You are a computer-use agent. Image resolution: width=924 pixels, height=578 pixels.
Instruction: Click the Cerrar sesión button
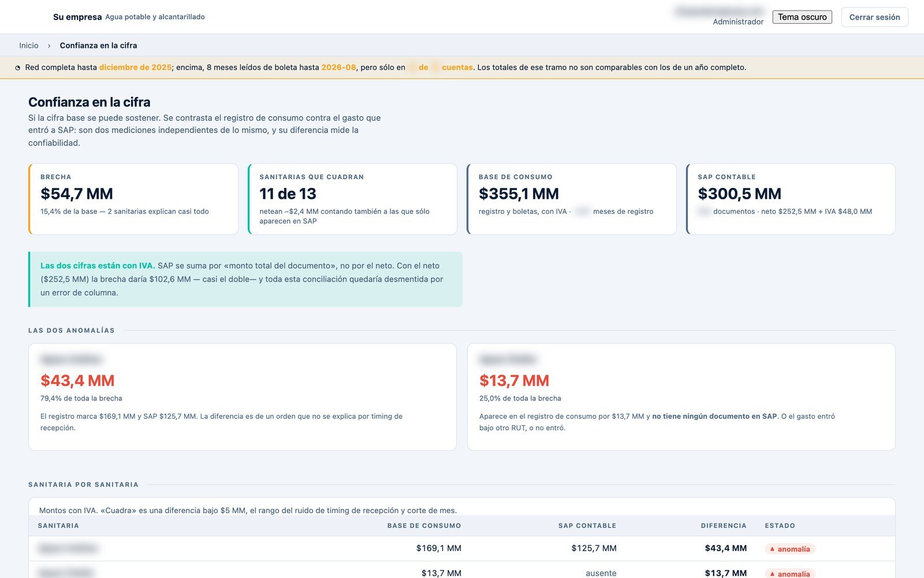[x=874, y=17]
